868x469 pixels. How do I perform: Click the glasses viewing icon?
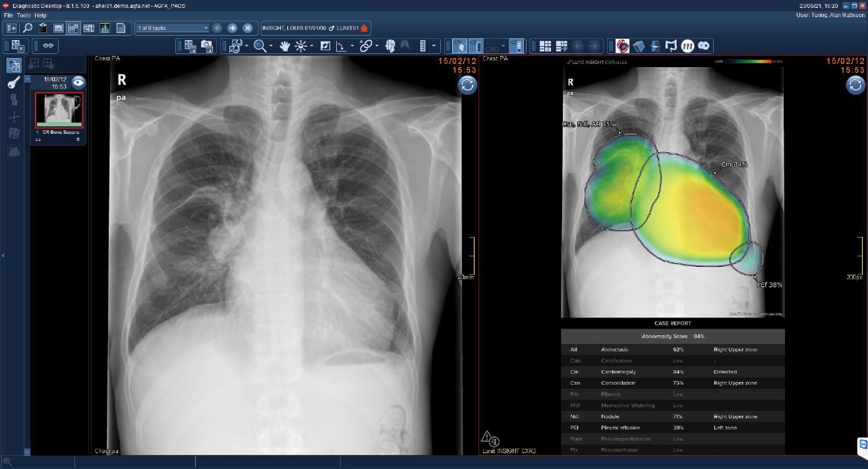coord(48,46)
